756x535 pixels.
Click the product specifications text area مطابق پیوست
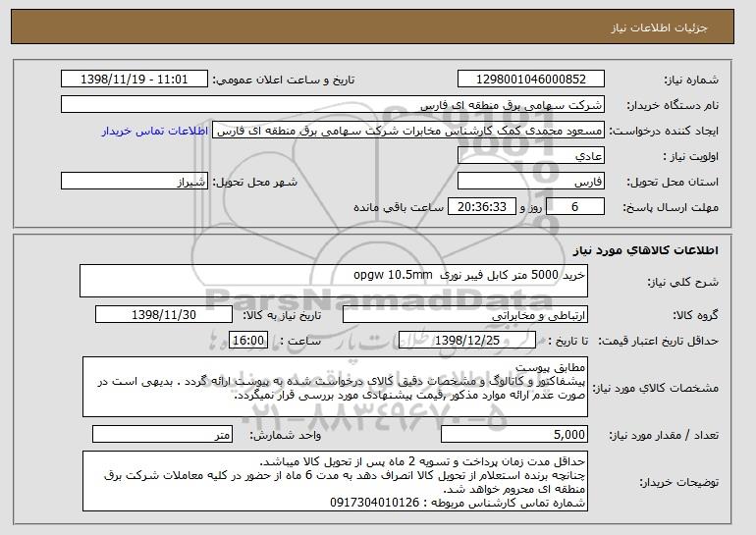335,387
